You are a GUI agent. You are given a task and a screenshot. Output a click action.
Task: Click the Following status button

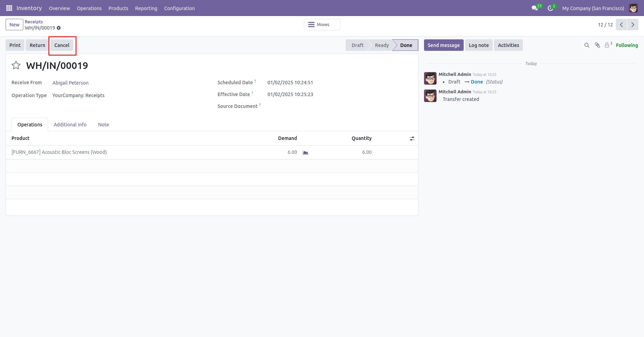[627, 45]
